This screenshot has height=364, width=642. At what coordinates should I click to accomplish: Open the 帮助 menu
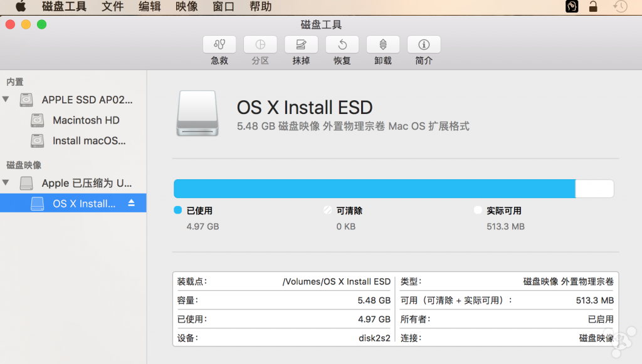pos(260,6)
